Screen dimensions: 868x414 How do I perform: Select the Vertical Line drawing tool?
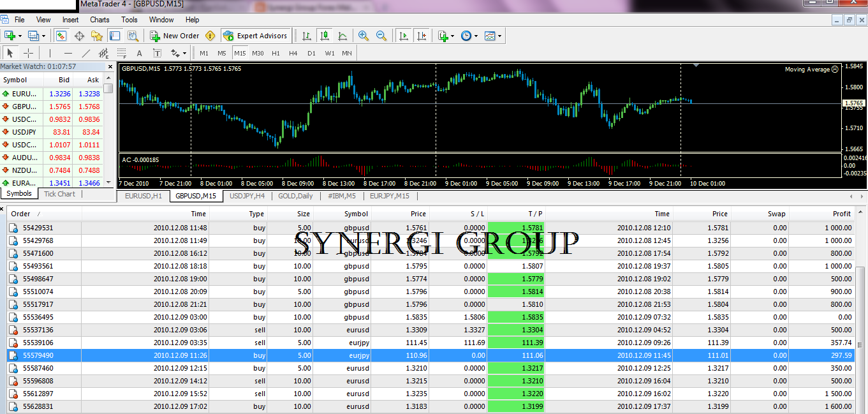(x=50, y=53)
